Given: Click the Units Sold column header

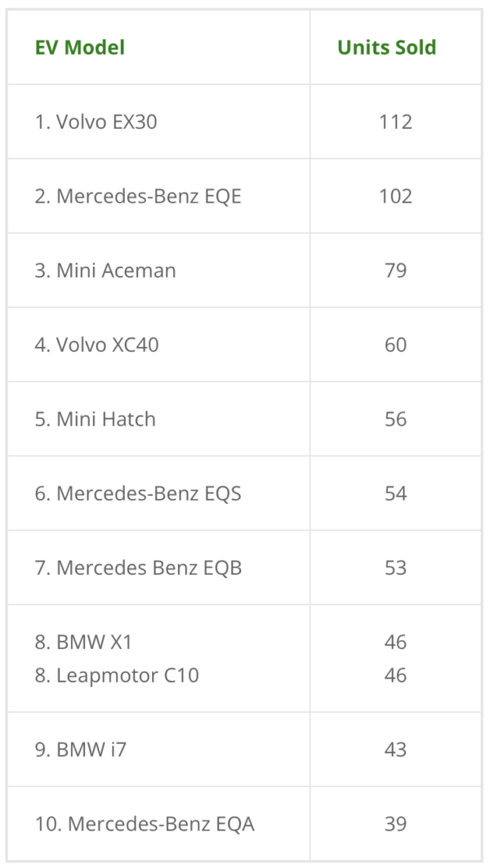Looking at the screenshot, I should 386,47.
